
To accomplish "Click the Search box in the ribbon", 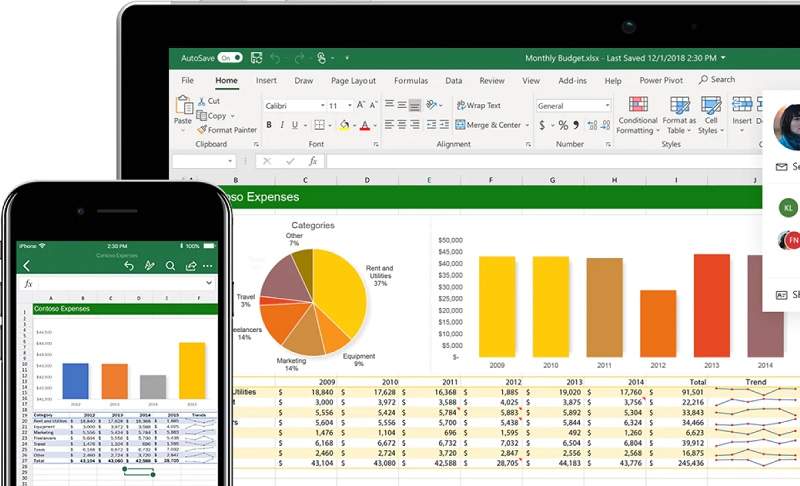I will click(717, 80).
